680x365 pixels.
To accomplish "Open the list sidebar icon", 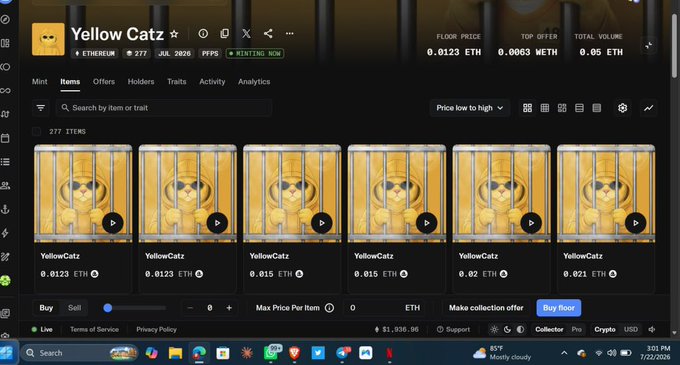I will (x=5, y=162).
